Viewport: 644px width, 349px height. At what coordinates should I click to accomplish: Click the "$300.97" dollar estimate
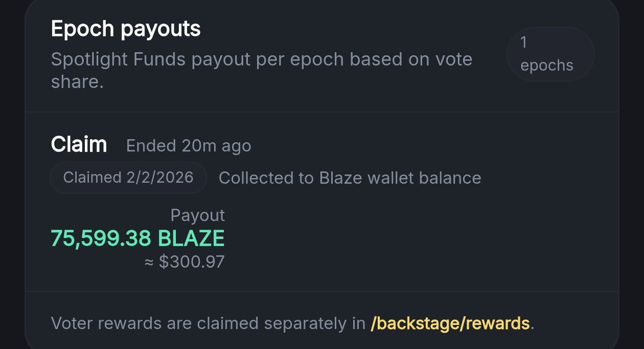click(192, 262)
